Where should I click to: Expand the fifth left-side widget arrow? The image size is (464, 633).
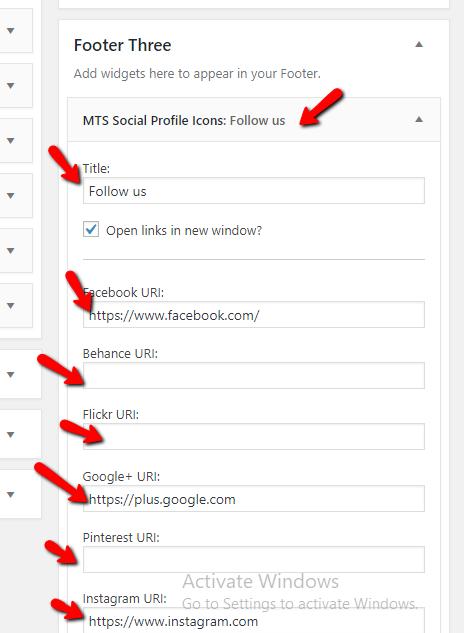(11, 251)
